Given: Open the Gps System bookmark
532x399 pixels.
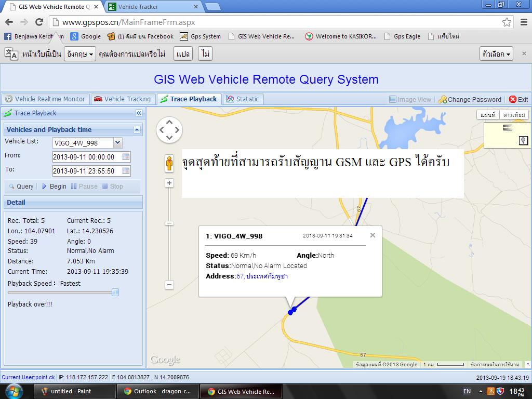Looking at the screenshot, I should coord(200,36).
